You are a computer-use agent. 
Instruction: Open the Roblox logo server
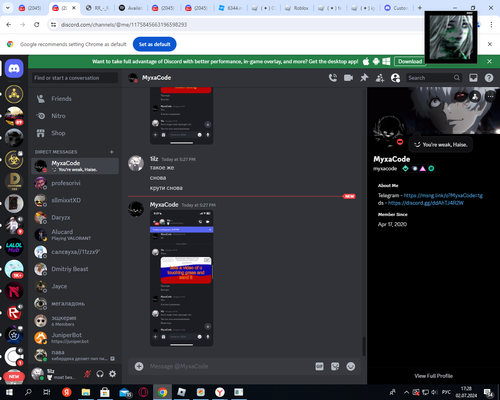(x=14, y=313)
